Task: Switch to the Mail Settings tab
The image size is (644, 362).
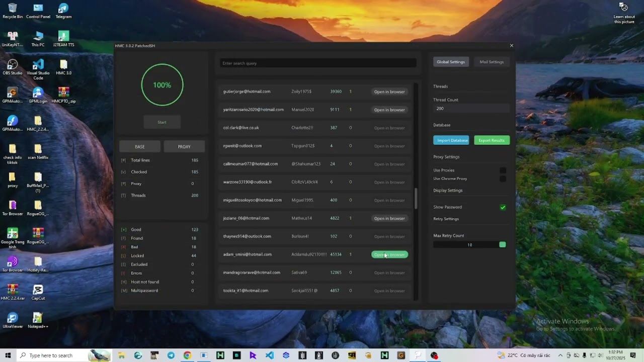Action: click(492, 62)
